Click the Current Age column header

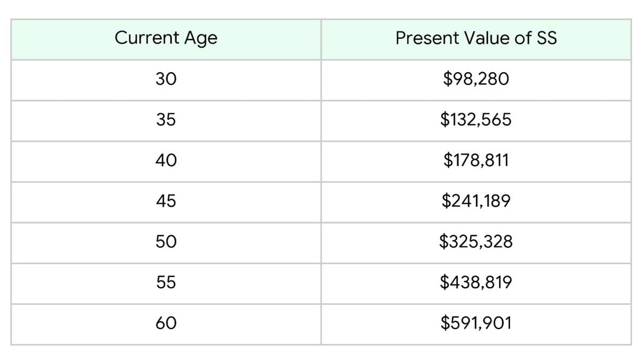166,38
